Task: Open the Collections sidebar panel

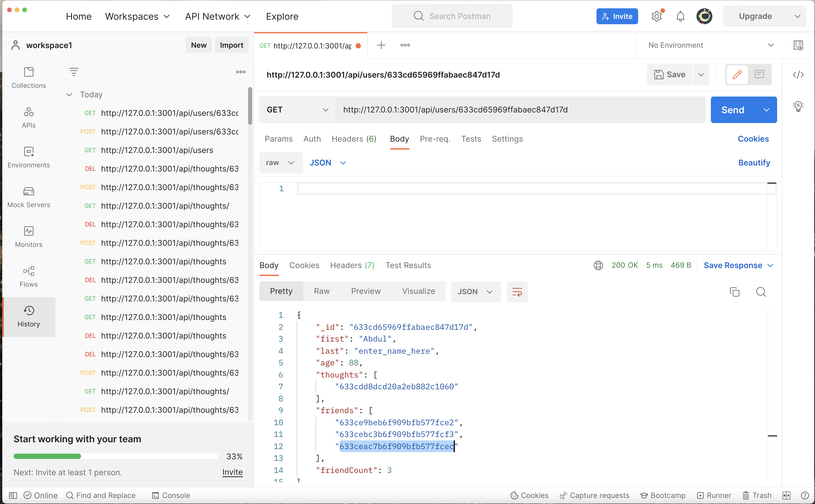Action: click(29, 78)
